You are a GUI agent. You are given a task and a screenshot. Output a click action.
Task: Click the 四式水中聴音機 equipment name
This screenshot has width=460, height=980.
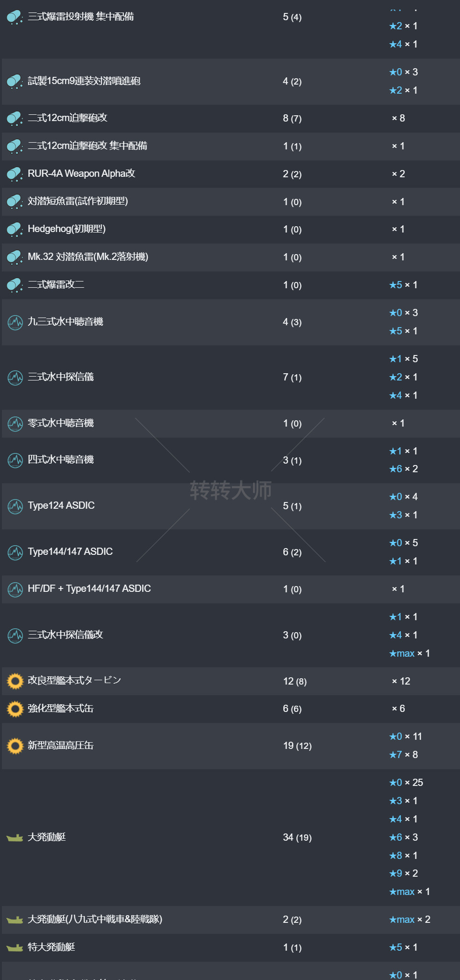point(61,460)
